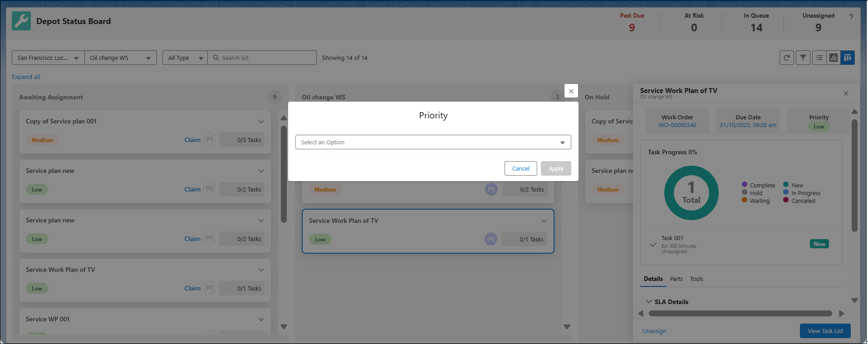Switch to the Tools tab
Image resolution: width=868 pixels, height=344 pixels.
(x=696, y=279)
